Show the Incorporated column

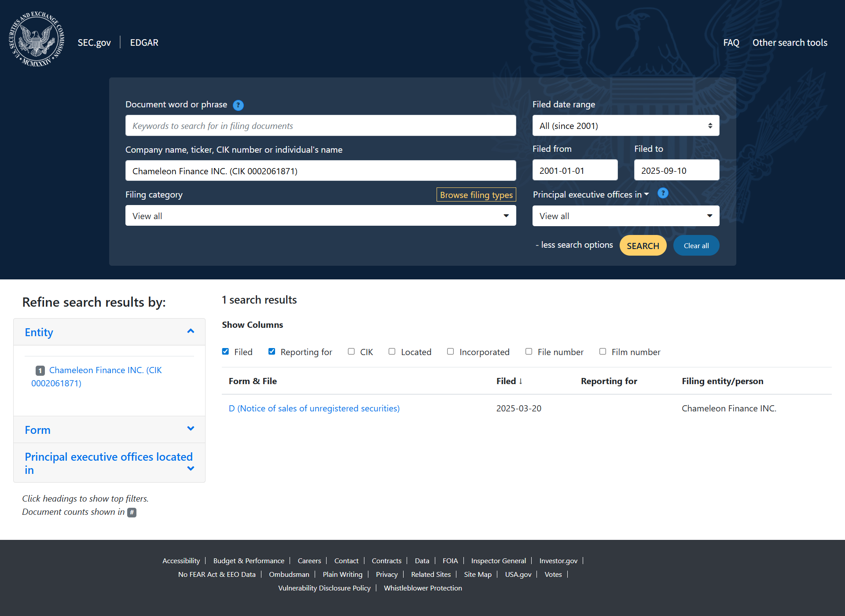450,352
